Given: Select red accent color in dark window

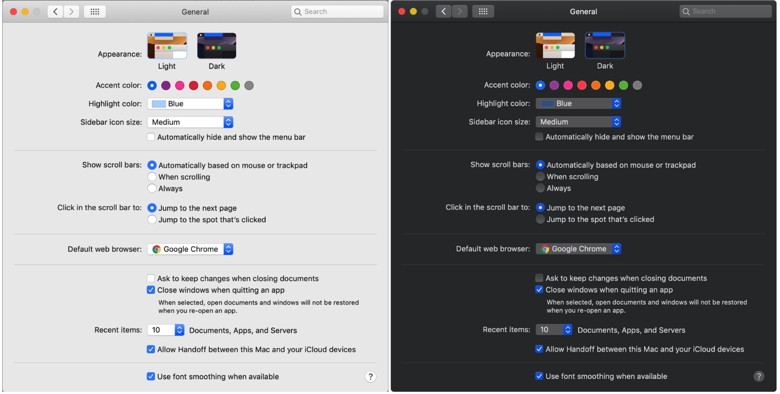Looking at the screenshot, I should click(x=582, y=85).
